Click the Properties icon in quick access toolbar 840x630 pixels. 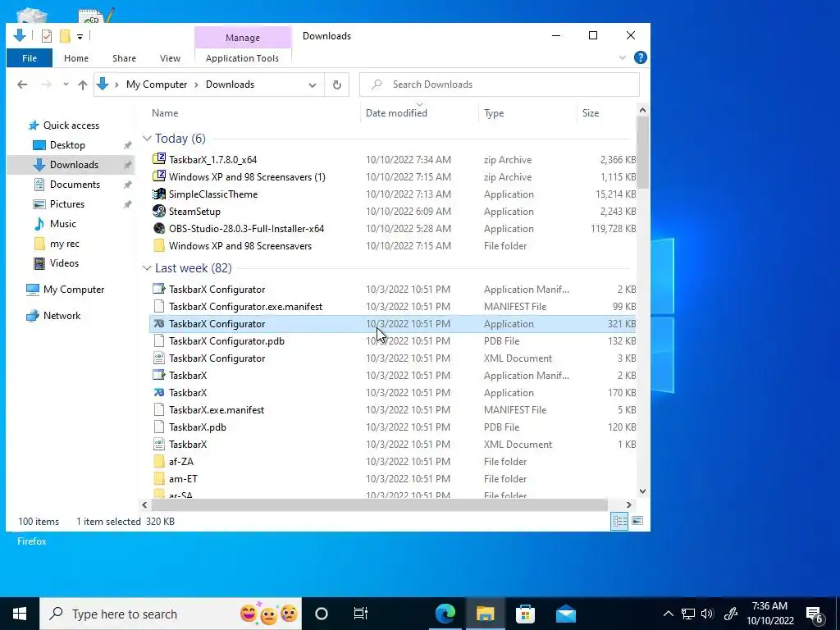pyautogui.click(x=47, y=36)
